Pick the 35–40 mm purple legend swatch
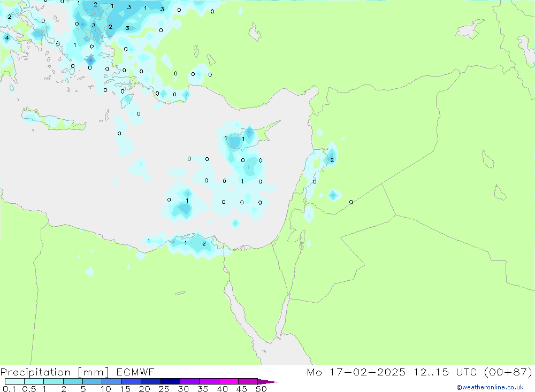Viewport: 535px width, 392px height. pos(209,381)
